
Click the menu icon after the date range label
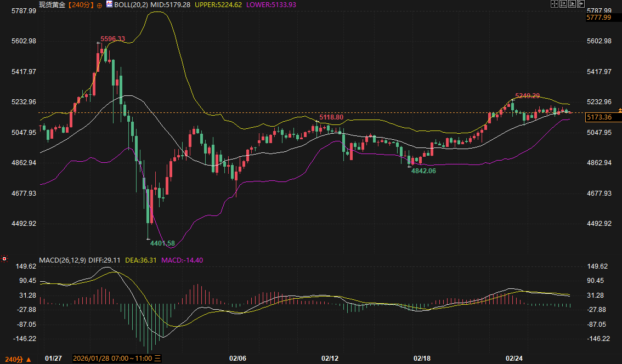click(158, 359)
